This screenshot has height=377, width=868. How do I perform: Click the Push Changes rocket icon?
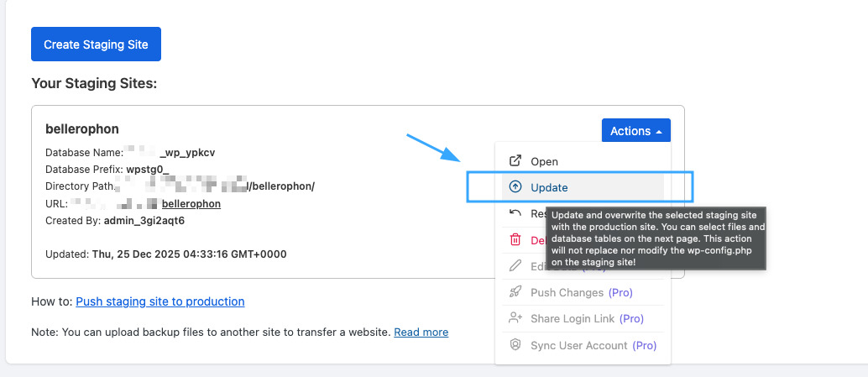coord(515,293)
